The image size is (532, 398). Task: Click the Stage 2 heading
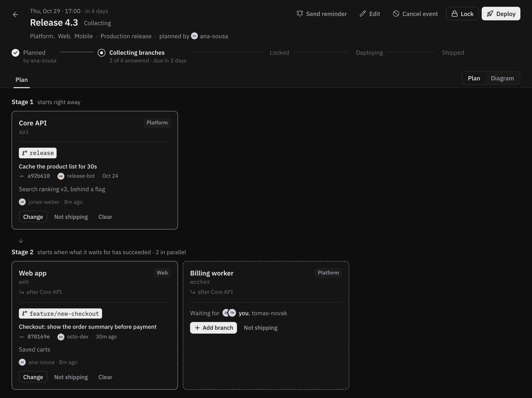22,252
